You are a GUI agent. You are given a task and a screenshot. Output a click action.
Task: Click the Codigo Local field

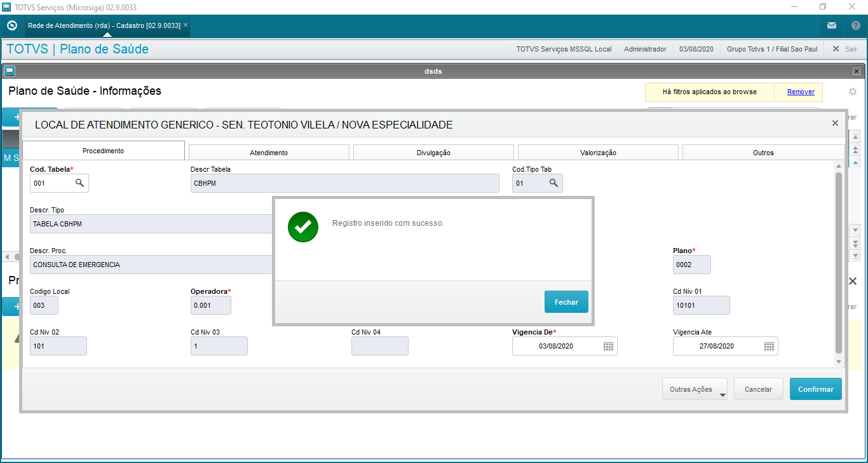44,305
